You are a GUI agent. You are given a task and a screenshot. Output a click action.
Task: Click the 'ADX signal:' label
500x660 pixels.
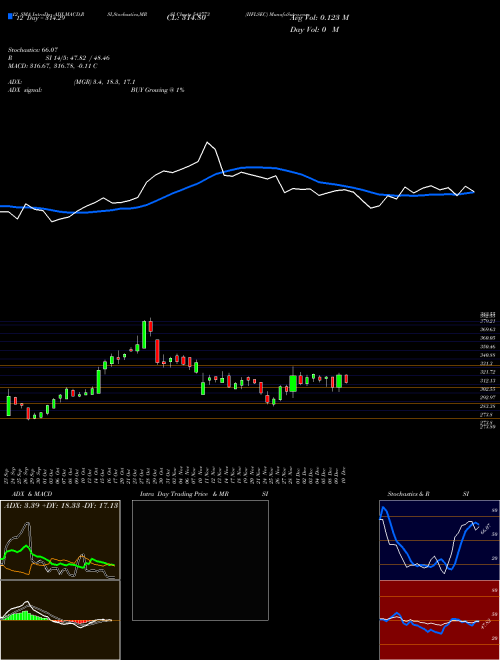pos(25,90)
